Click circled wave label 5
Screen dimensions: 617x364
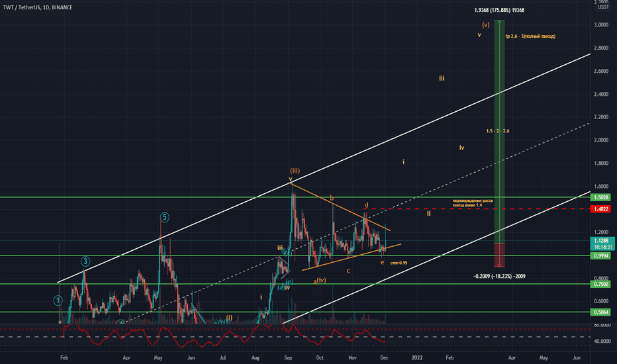point(164,217)
